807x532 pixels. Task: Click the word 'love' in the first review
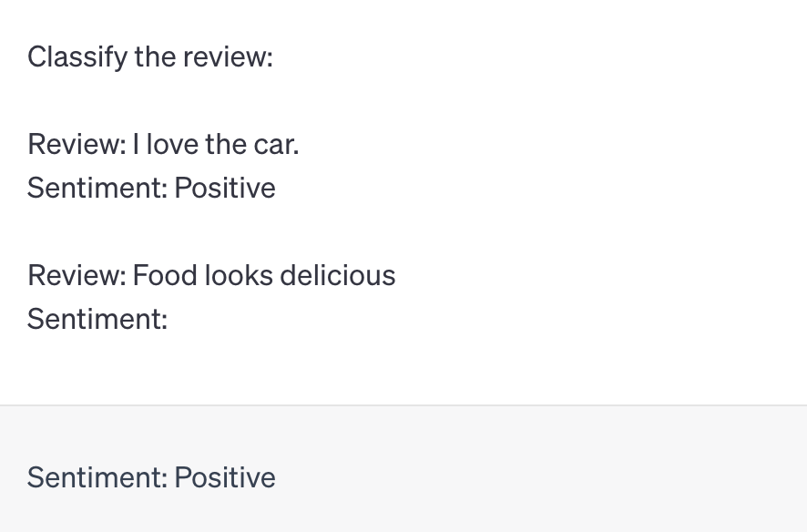point(172,144)
